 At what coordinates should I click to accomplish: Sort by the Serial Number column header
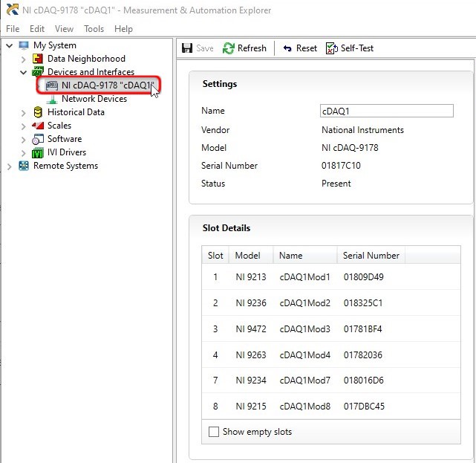371,255
